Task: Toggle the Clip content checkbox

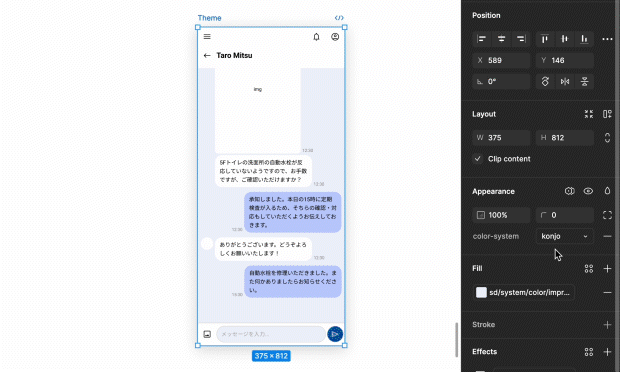Action: (x=478, y=159)
